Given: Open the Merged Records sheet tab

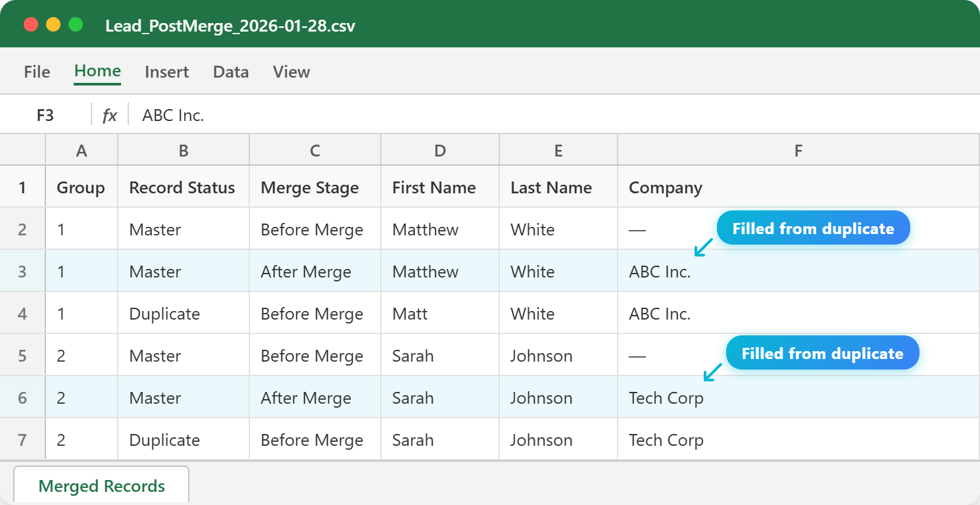Looking at the screenshot, I should (101, 485).
